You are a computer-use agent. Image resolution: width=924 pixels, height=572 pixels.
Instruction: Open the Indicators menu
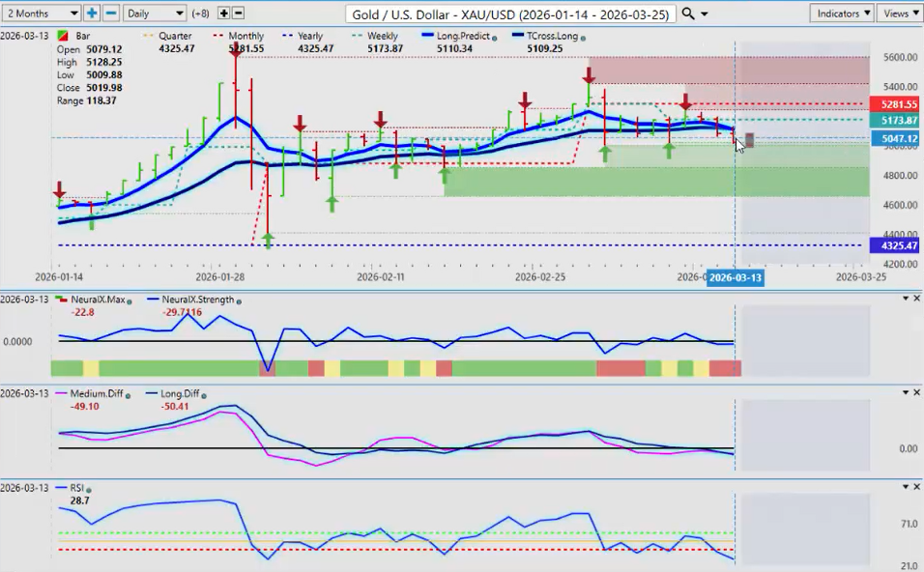842,14
